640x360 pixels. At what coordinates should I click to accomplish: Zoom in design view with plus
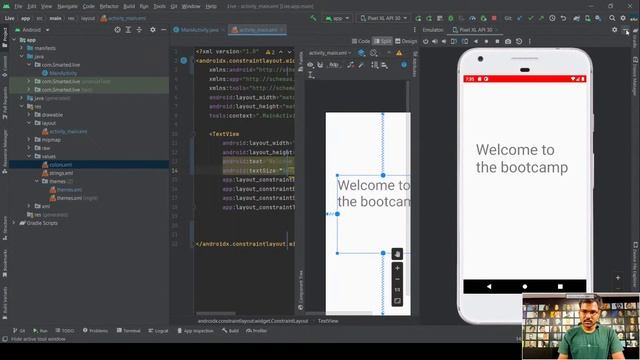(397, 268)
